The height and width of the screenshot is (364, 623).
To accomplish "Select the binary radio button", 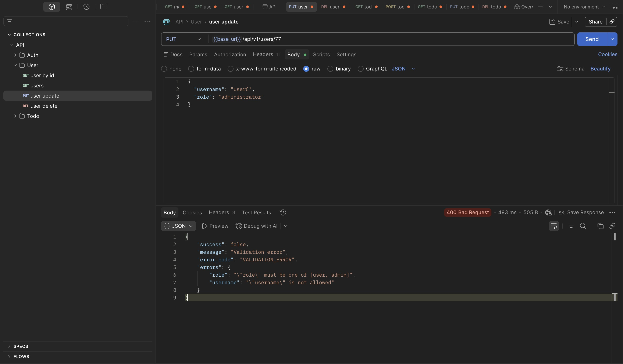I will (330, 69).
